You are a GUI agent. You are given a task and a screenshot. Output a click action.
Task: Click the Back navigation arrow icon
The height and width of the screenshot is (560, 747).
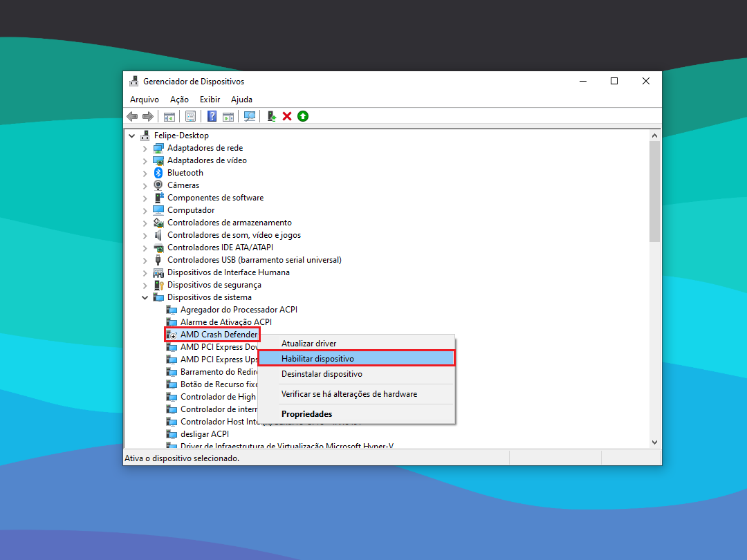(x=131, y=115)
